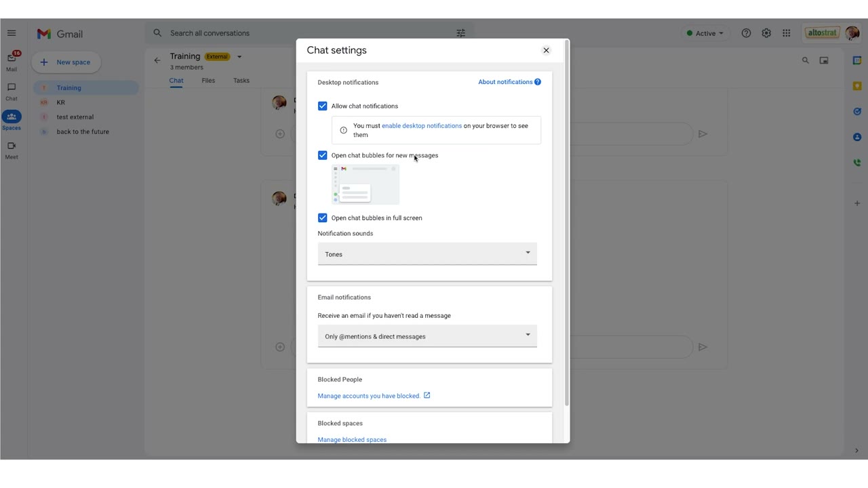Open the Google apps grid
The image size is (868, 488).
pyautogui.click(x=787, y=33)
